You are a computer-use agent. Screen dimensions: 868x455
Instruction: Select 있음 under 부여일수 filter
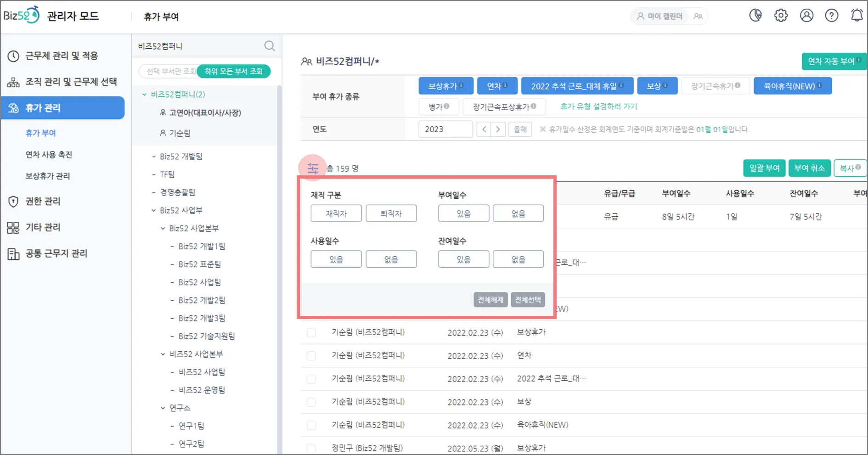(x=463, y=213)
